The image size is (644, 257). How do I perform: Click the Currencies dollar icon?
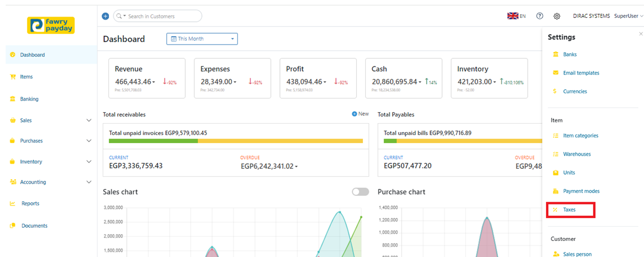[555, 91]
